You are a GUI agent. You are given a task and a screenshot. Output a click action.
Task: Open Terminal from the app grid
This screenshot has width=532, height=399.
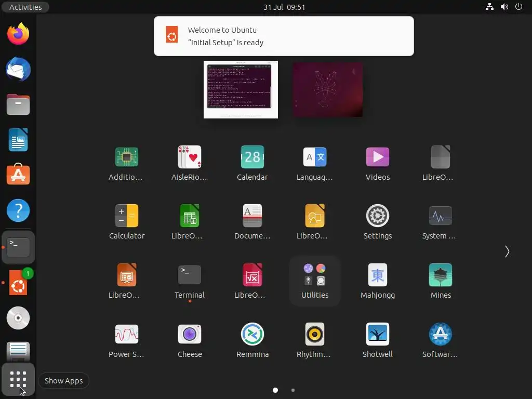click(x=189, y=275)
